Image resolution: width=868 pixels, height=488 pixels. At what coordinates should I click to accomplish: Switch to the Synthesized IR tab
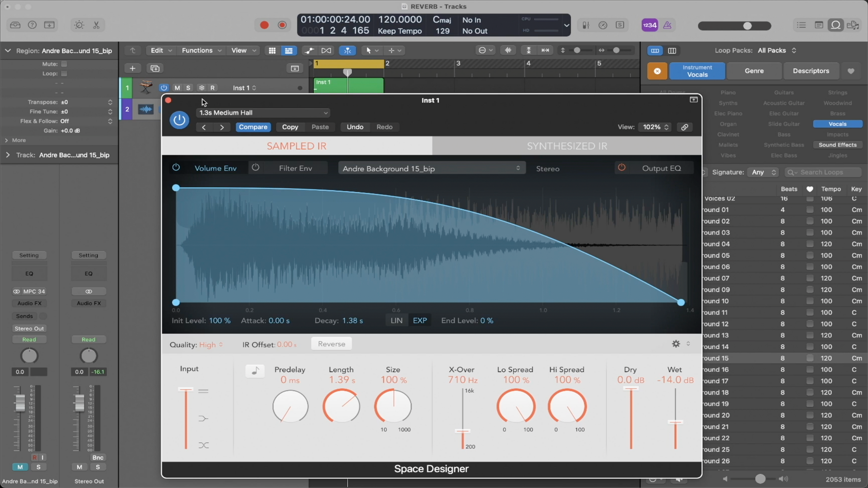[x=567, y=146]
